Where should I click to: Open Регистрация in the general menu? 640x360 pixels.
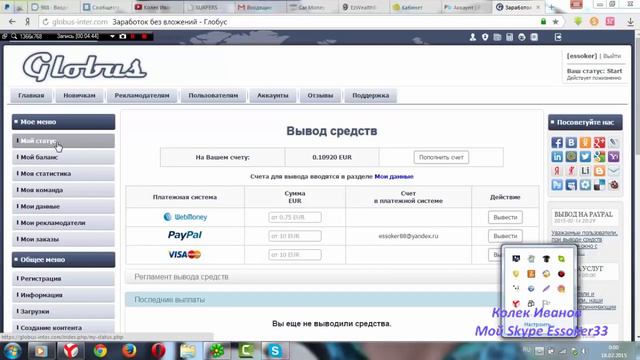point(63,278)
